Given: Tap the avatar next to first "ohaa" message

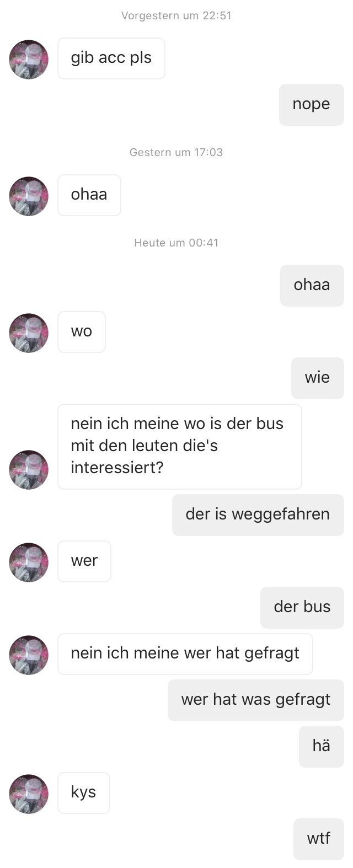Looking at the screenshot, I should tap(29, 196).
